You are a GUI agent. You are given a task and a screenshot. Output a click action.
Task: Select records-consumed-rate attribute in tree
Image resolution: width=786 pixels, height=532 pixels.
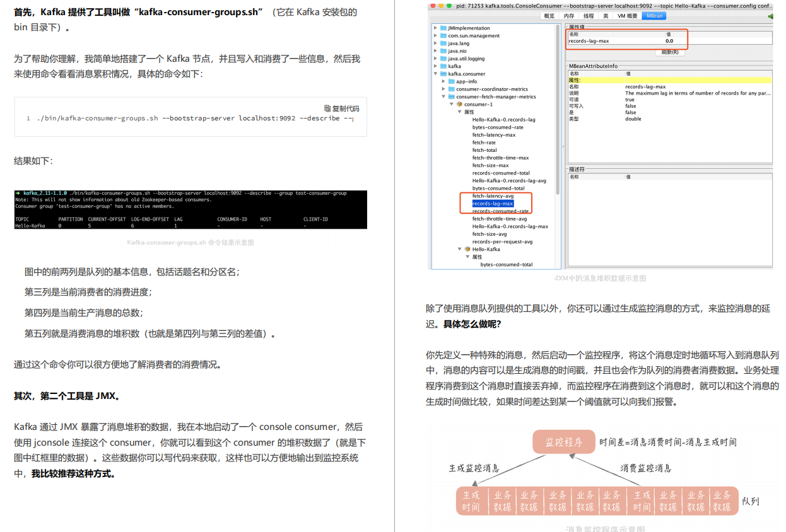click(500, 211)
